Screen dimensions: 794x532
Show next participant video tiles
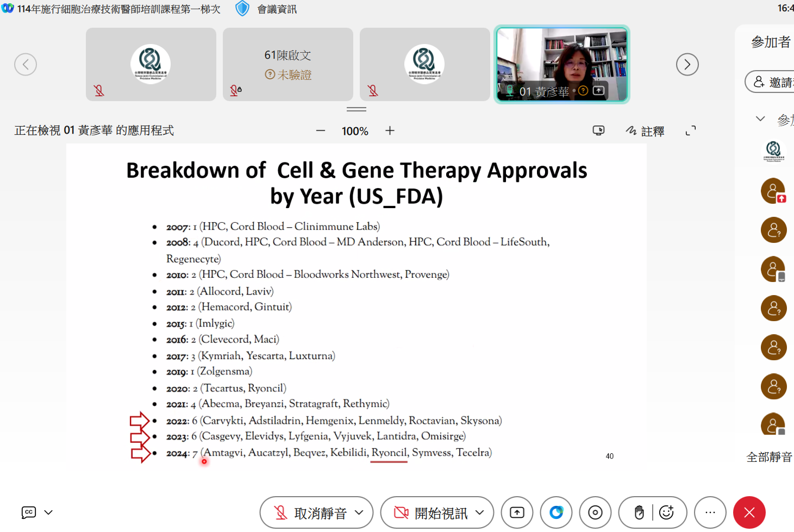tap(687, 64)
